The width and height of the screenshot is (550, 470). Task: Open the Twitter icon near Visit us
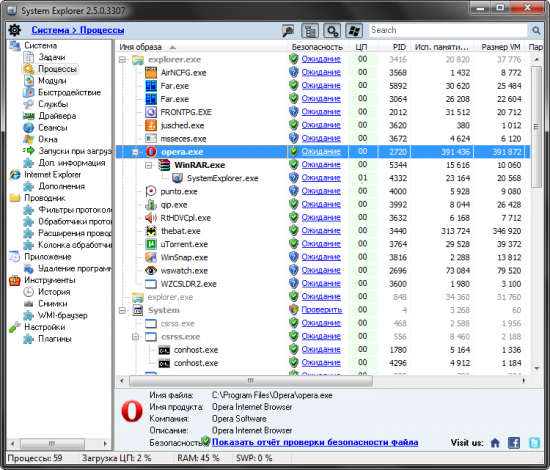(535, 443)
